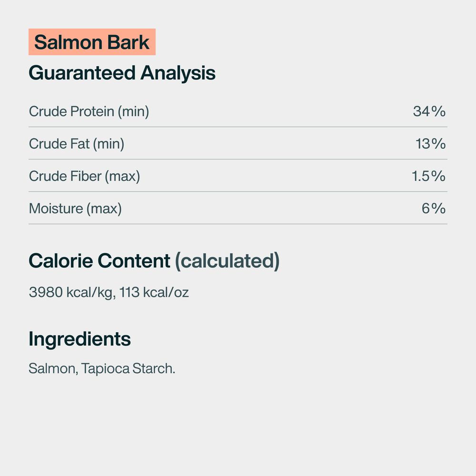Click the 1.5% fiber value

(x=428, y=176)
